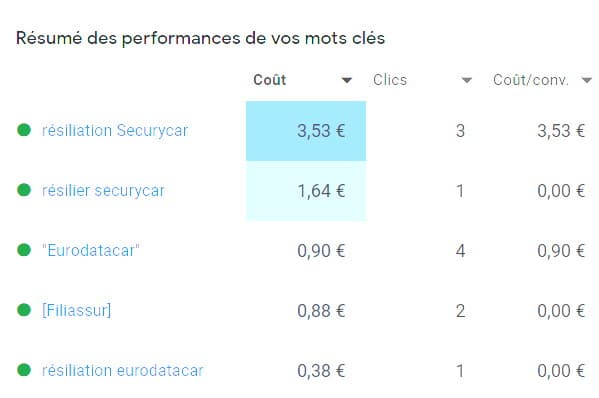Open the résiliation eurodatacar keyword link
Image resolution: width=599 pixels, height=398 pixels.
pos(123,370)
